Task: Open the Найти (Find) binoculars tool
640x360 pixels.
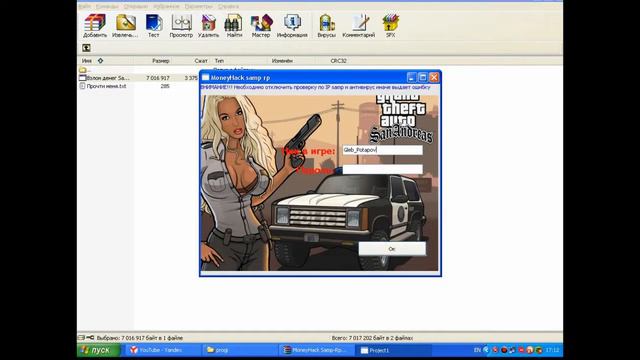Action: [234, 25]
